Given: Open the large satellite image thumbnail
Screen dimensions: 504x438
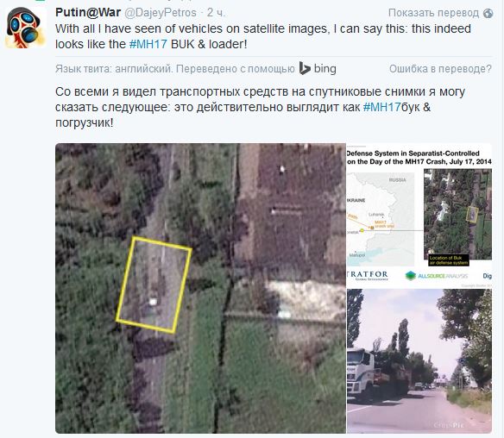Looking at the screenshot, I should tap(200, 288).
